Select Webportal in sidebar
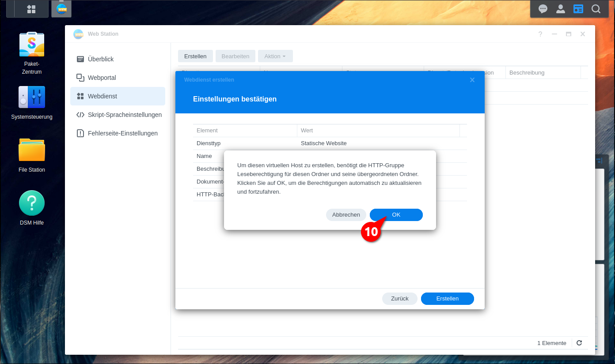This screenshot has width=615, height=364. 102,78
